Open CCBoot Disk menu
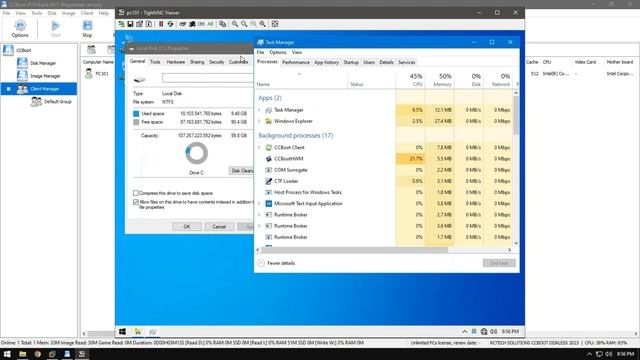 click(52, 13)
